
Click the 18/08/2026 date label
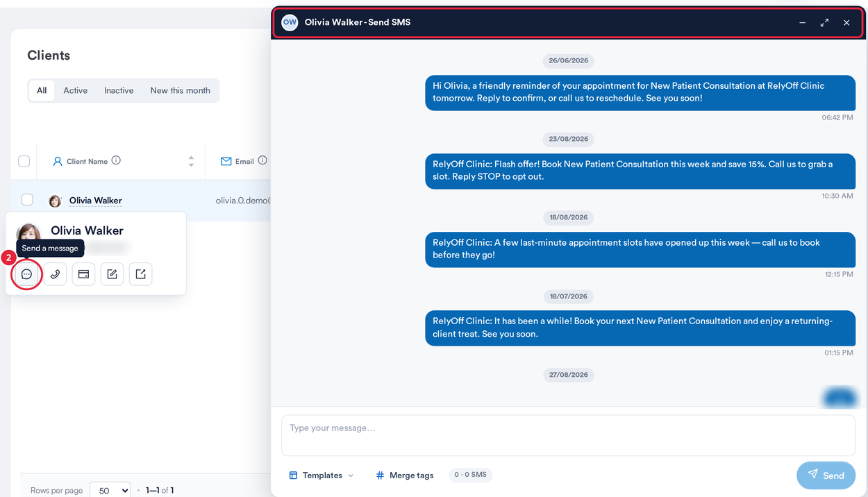click(x=569, y=217)
